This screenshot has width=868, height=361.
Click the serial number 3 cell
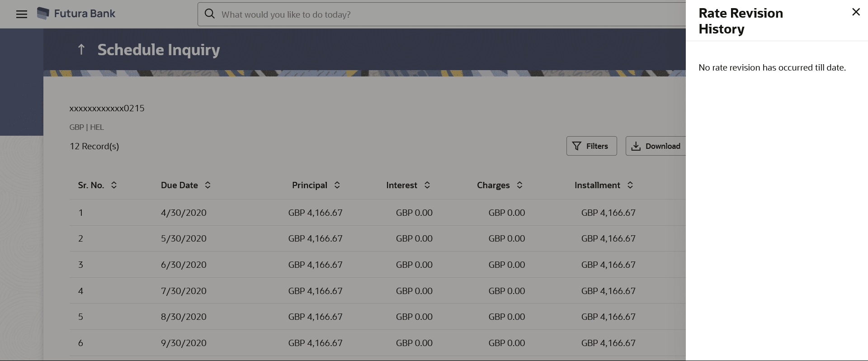[x=80, y=265]
